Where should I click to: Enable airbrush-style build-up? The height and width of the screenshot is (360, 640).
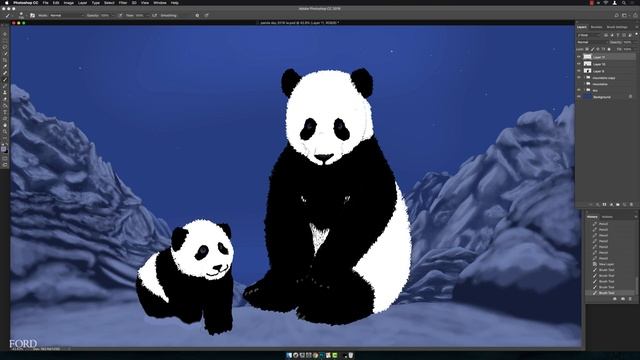pyautogui.click(x=154, y=16)
